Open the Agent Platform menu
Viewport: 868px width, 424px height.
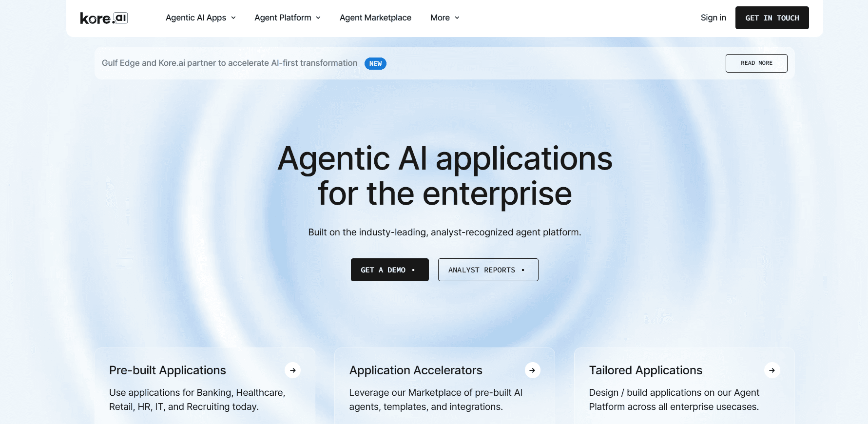(288, 18)
